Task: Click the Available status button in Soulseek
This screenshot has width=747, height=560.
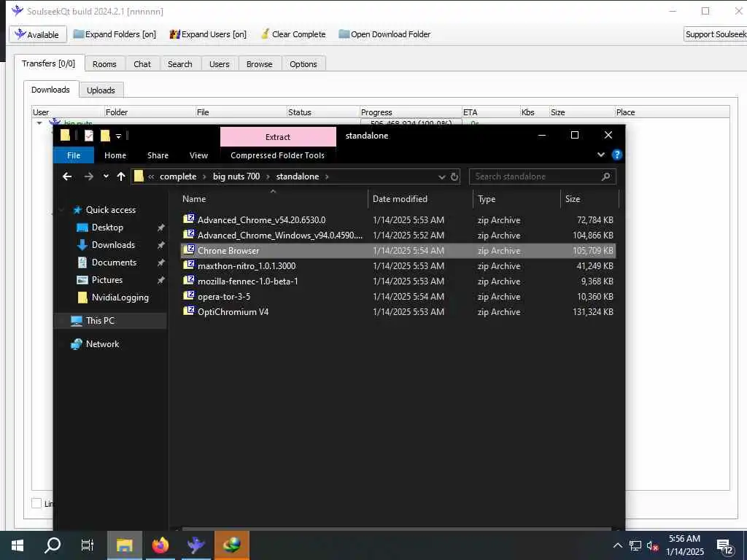Action: click(x=37, y=34)
